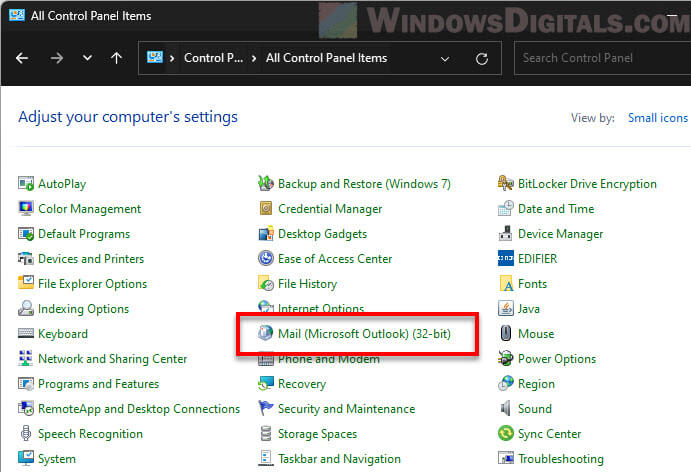Open the Taskbar and Navigation link

click(x=339, y=459)
